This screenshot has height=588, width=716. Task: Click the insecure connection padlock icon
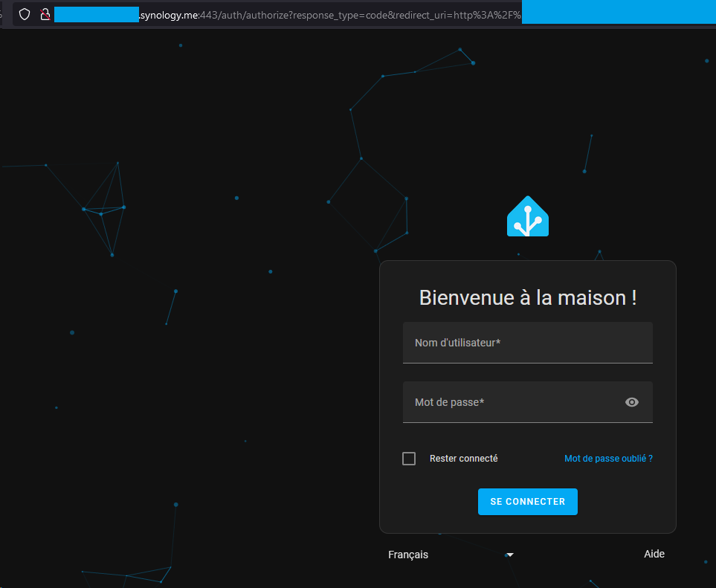coord(45,15)
